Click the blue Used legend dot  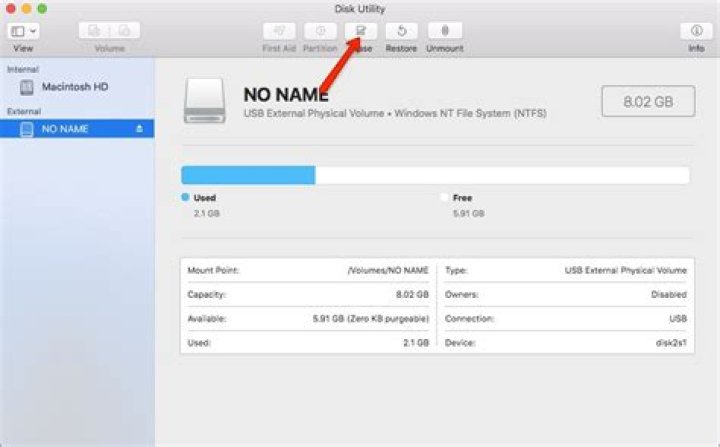(185, 197)
